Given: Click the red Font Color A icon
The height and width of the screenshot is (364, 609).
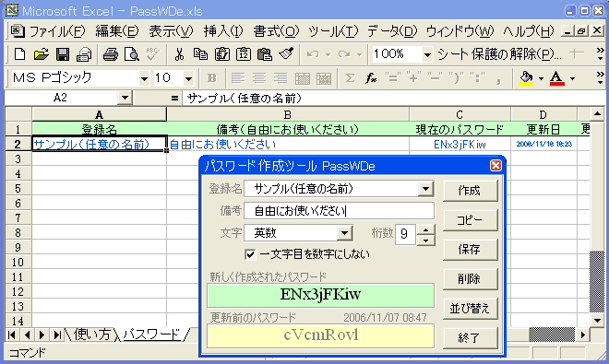Looking at the screenshot, I should (x=557, y=78).
